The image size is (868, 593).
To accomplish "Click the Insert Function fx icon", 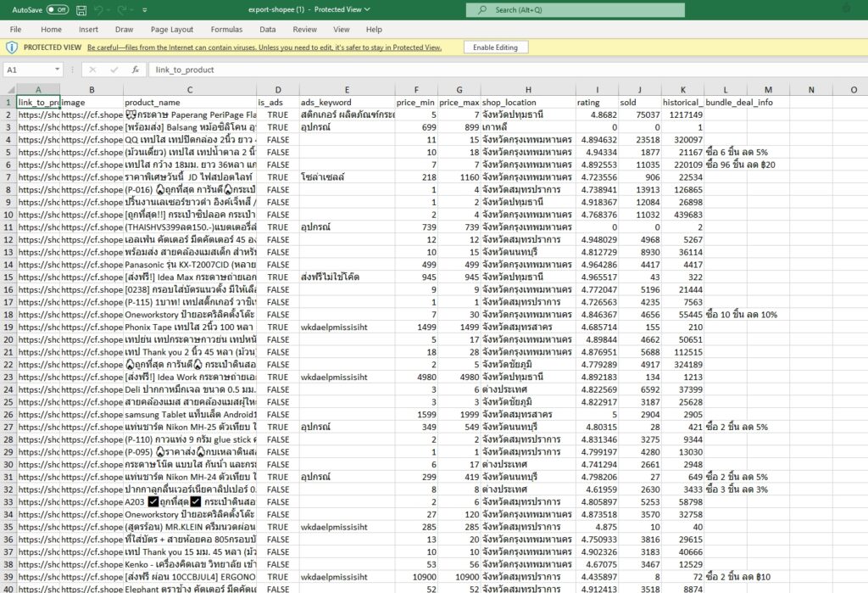I will [x=135, y=70].
